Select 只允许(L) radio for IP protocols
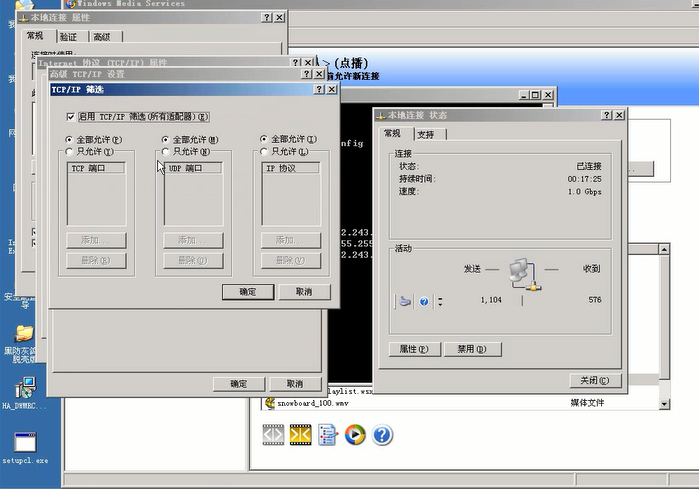 (264, 152)
